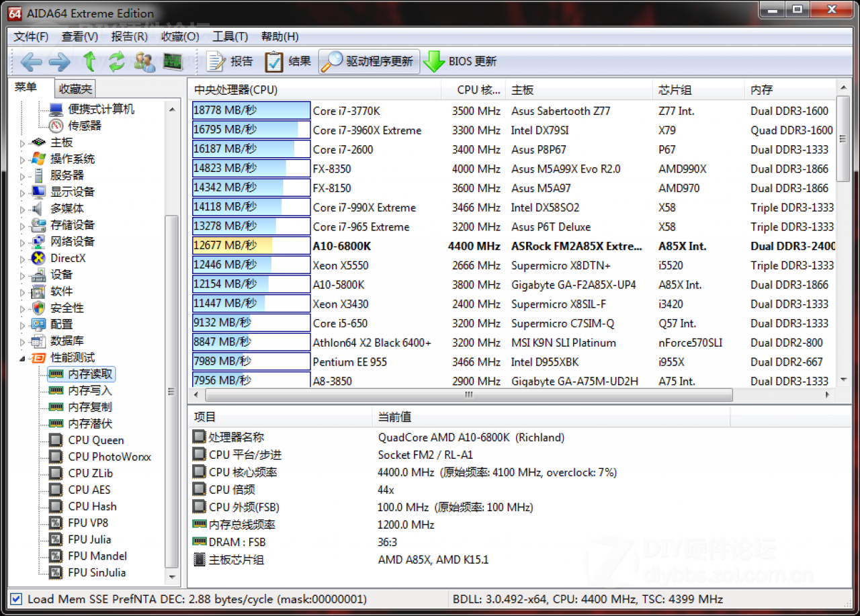Select the 内存复制 benchmark
Screen dimensions: 860x616
tap(90, 407)
